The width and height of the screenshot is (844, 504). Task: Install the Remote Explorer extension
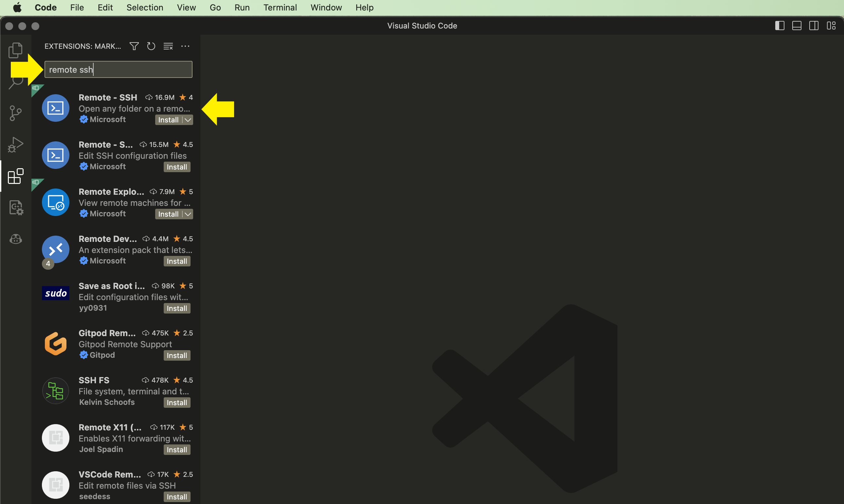168,214
